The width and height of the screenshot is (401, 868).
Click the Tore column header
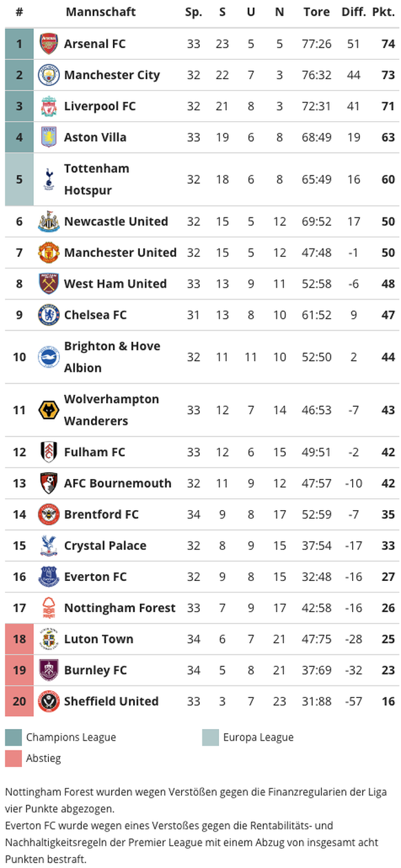coord(316,12)
